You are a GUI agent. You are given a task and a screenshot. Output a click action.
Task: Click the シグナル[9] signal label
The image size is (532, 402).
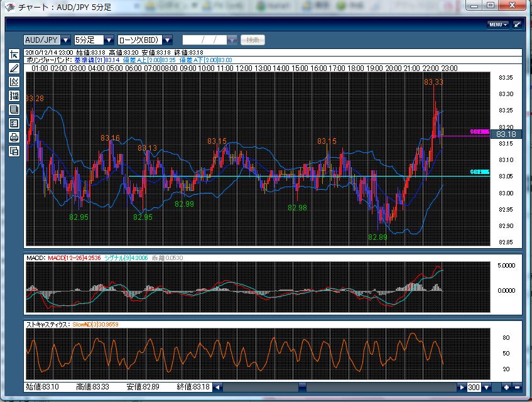(126, 258)
